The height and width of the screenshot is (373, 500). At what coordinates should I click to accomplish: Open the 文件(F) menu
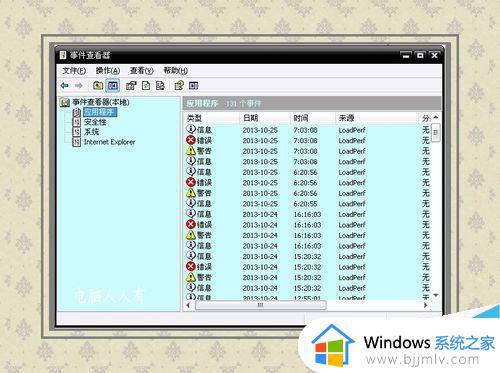point(74,71)
